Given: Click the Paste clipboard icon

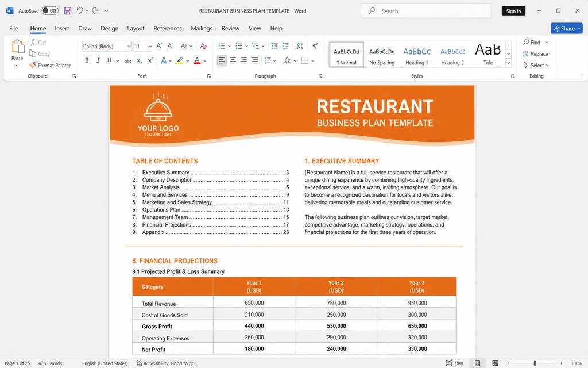Looking at the screenshot, I should click(17, 47).
